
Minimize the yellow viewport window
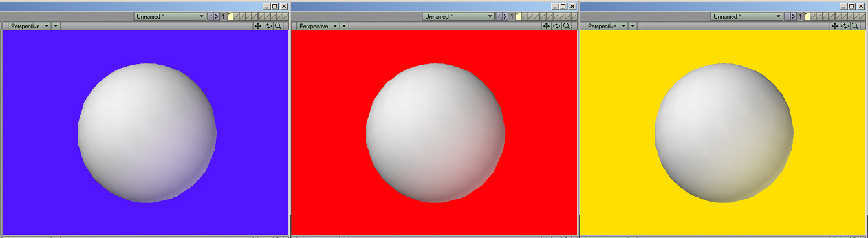coord(843,6)
